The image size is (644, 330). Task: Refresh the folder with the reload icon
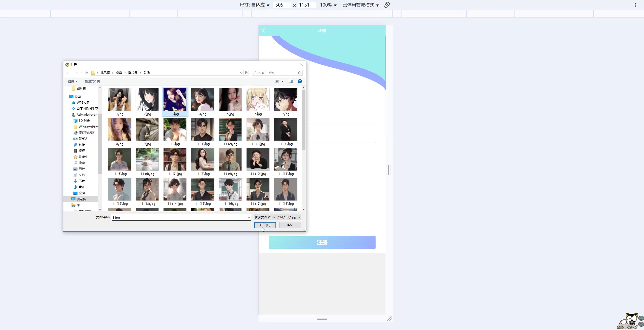tap(246, 73)
